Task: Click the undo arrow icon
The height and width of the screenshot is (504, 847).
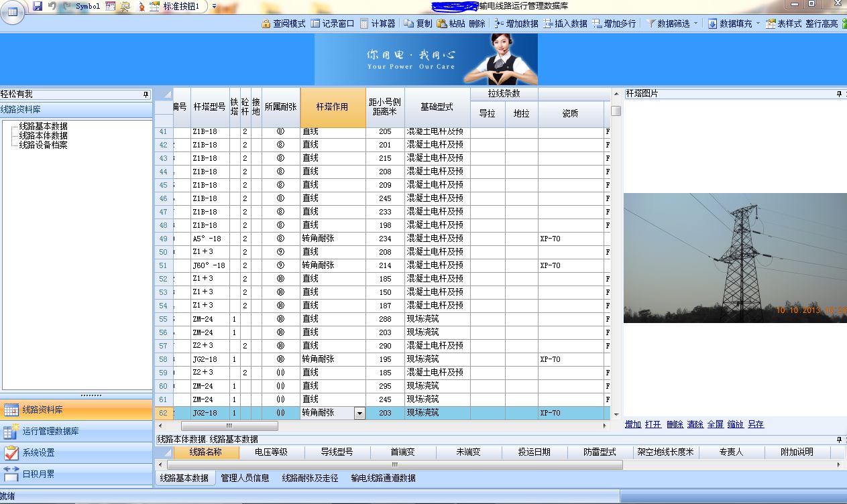Action: pyautogui.click(x=52, y=6)
